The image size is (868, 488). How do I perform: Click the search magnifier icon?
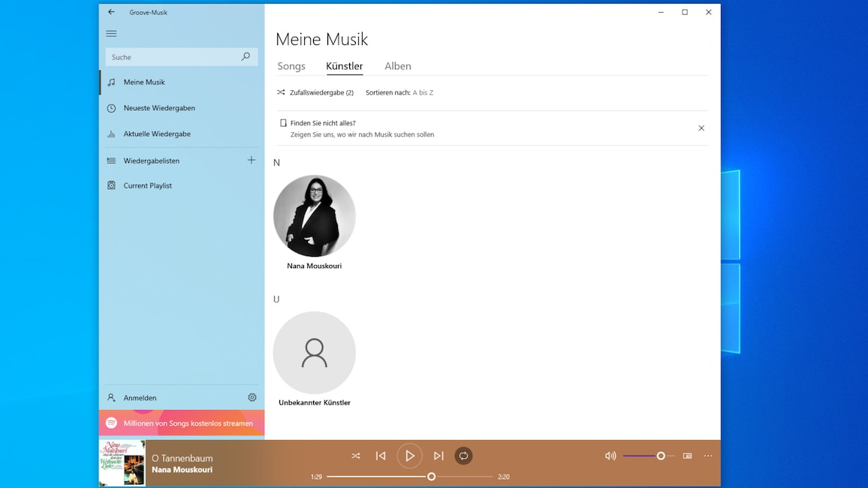click(x=246, y=56)
